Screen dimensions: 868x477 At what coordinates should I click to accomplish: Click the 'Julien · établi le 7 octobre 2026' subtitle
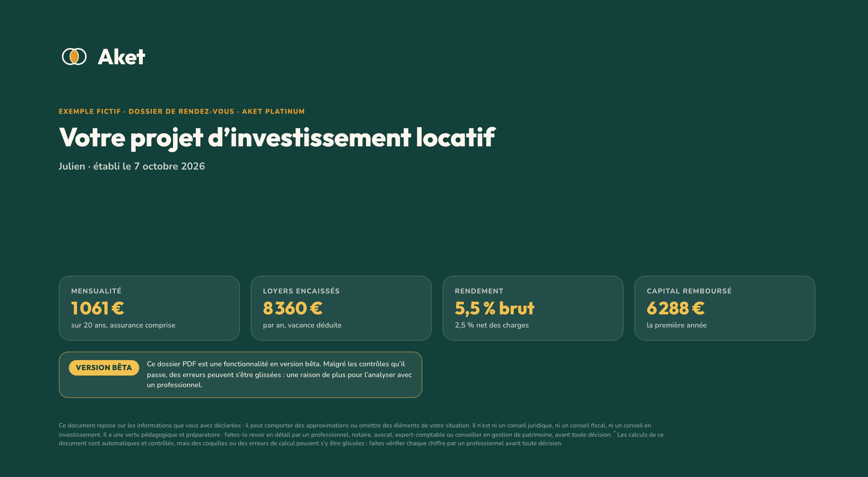[132, 166]
